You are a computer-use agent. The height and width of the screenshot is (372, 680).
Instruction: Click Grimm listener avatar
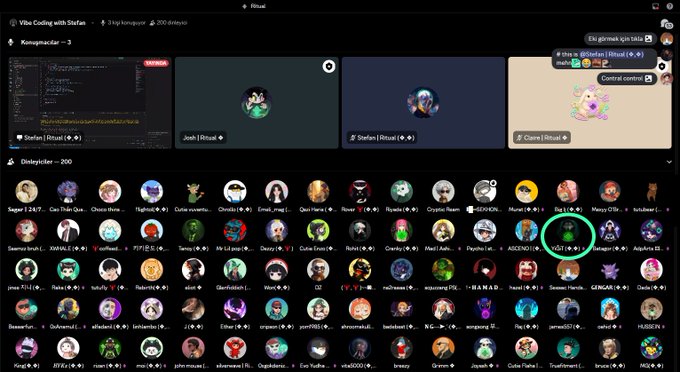pyautogui.click(x=443, y=348)
